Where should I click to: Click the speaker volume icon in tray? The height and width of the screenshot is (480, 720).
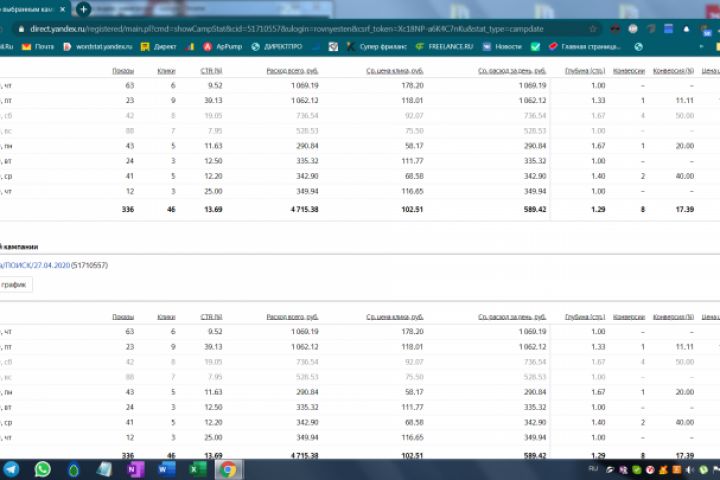690,470
